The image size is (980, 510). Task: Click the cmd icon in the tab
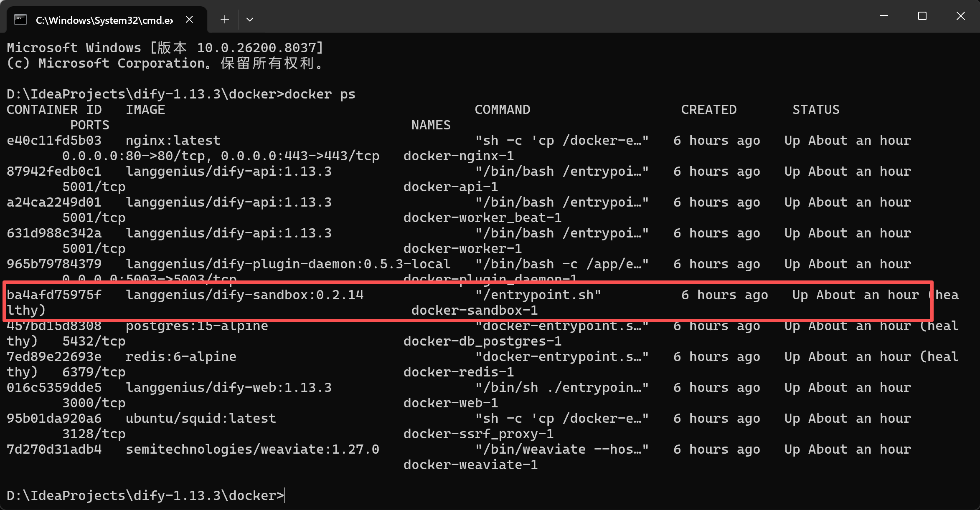click(20, 20)
